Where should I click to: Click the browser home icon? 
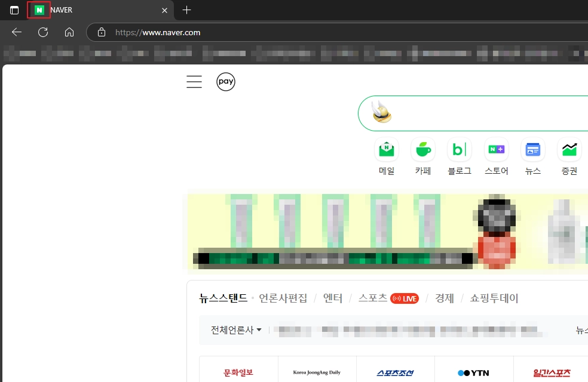[69, 32]
